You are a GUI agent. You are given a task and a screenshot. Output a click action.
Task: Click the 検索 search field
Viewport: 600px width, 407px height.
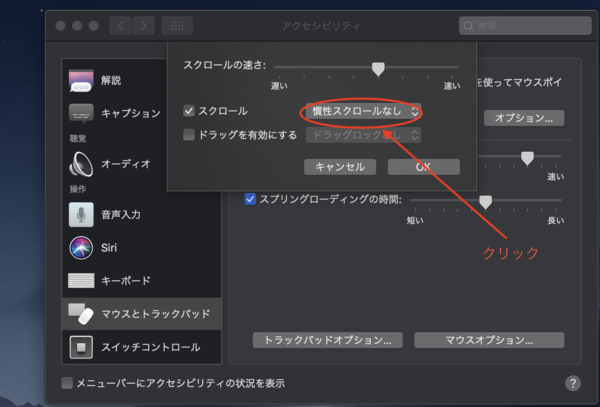coord(525,26)
